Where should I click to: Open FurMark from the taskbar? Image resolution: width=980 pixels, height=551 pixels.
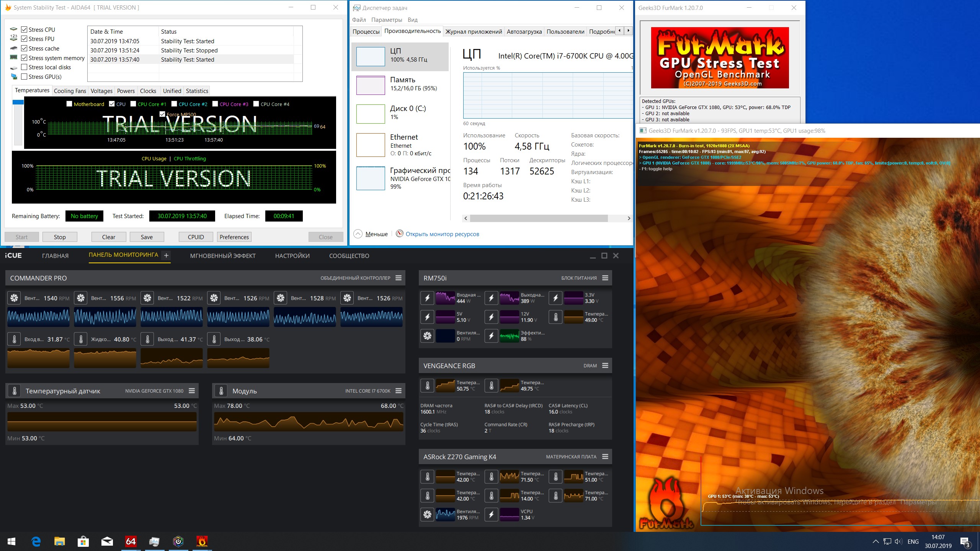(202, 541)
